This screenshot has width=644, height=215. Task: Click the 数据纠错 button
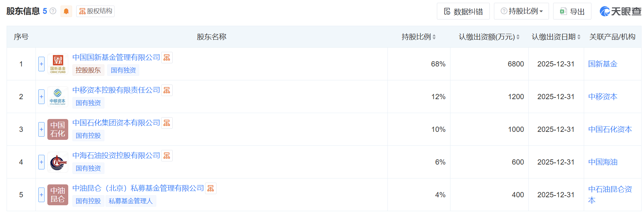463,11
